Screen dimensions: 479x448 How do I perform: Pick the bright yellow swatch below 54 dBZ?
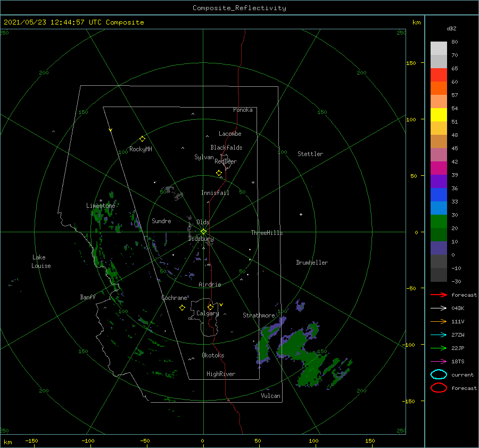439,115
